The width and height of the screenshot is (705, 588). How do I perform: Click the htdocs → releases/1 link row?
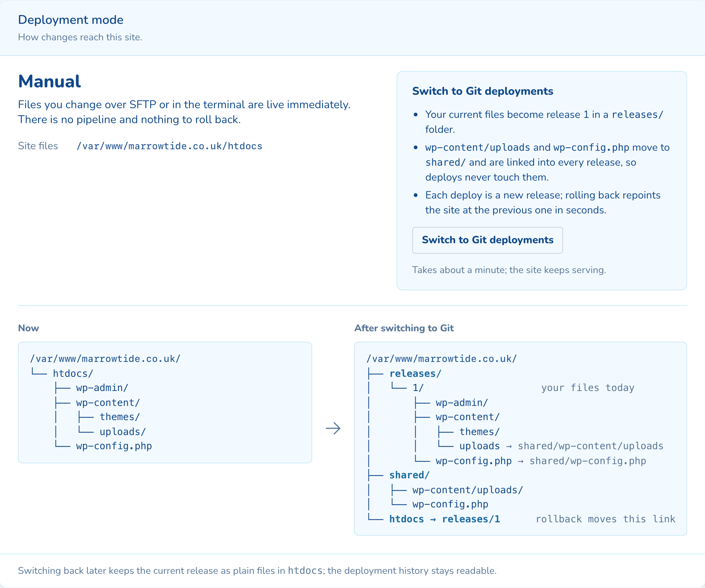tap(444, 519)
